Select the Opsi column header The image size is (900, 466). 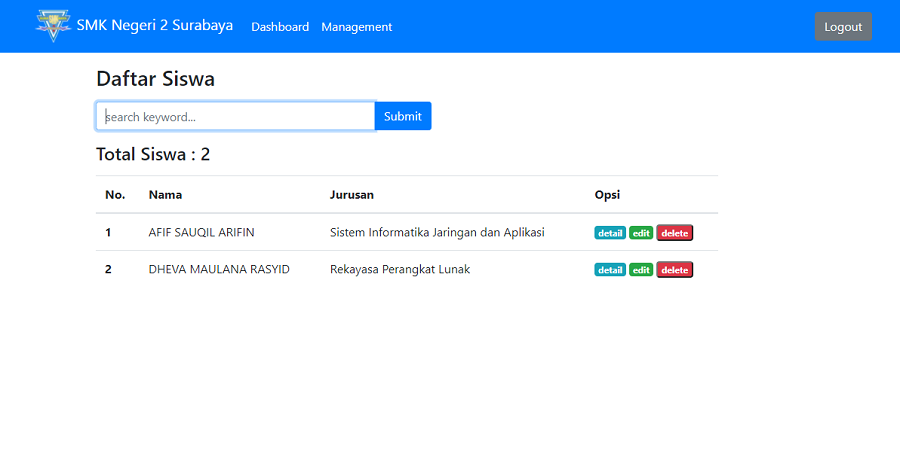pyautogui.click(x=608, y=194)
